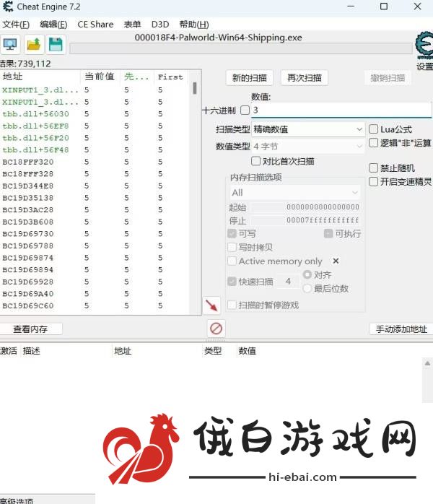
Task: Open the 帮助(H) menu
Action: click(x=194, y=25)
